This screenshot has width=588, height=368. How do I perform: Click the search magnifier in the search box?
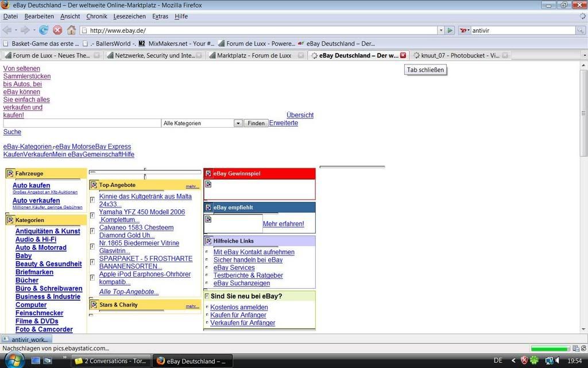[x=581, y=30]
